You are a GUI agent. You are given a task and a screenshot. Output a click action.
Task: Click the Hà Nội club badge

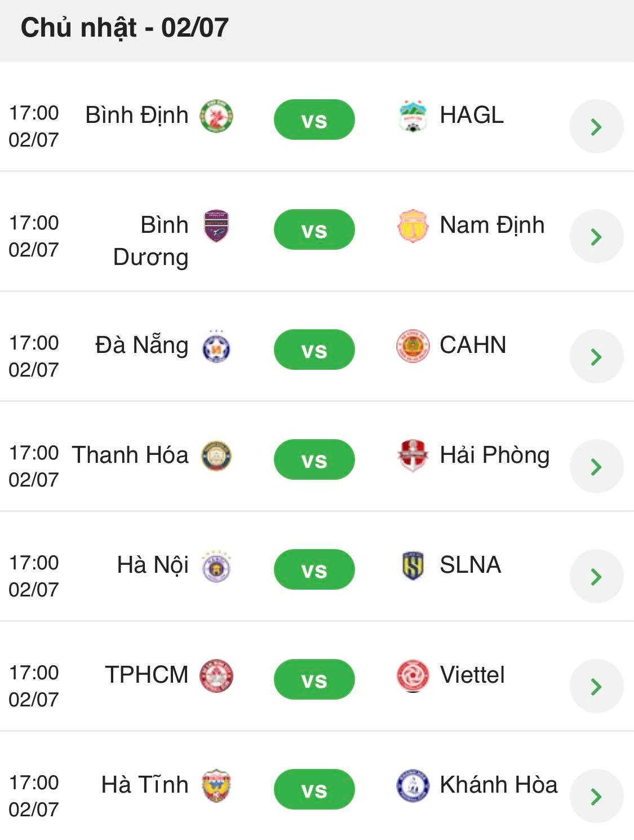point(216,565)
